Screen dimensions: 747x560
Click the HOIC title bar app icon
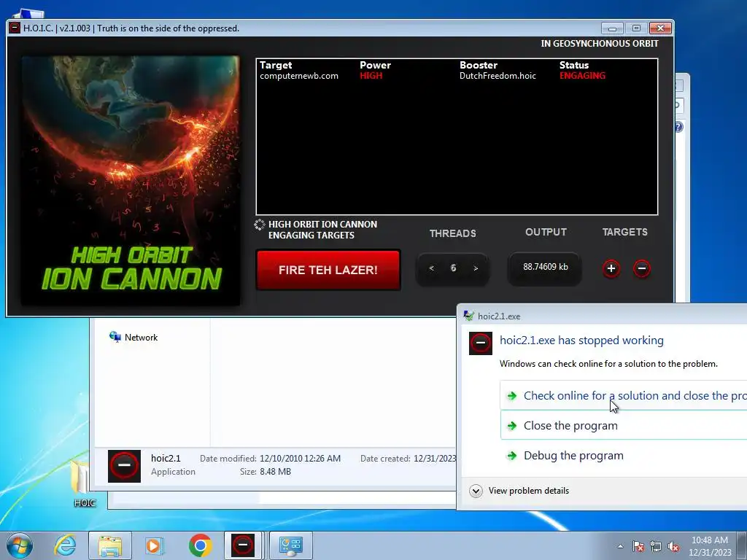(x=15, y=28)
